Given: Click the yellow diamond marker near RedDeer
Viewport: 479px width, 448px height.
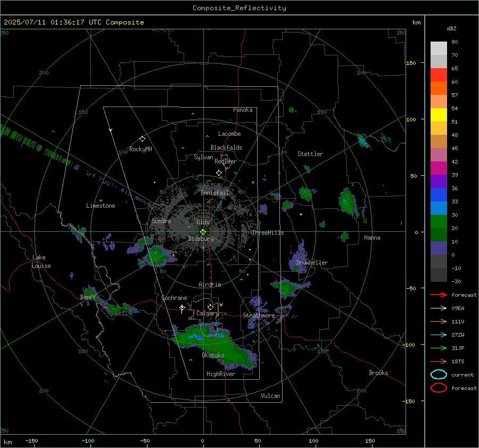Looking at the screenshot, I should point(219,173).
